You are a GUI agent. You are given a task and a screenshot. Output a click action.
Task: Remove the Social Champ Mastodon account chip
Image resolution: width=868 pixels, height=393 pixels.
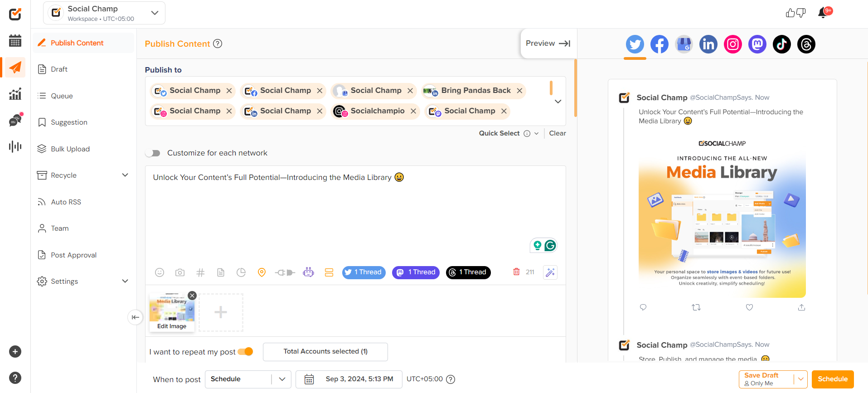[x=504, y=111]
